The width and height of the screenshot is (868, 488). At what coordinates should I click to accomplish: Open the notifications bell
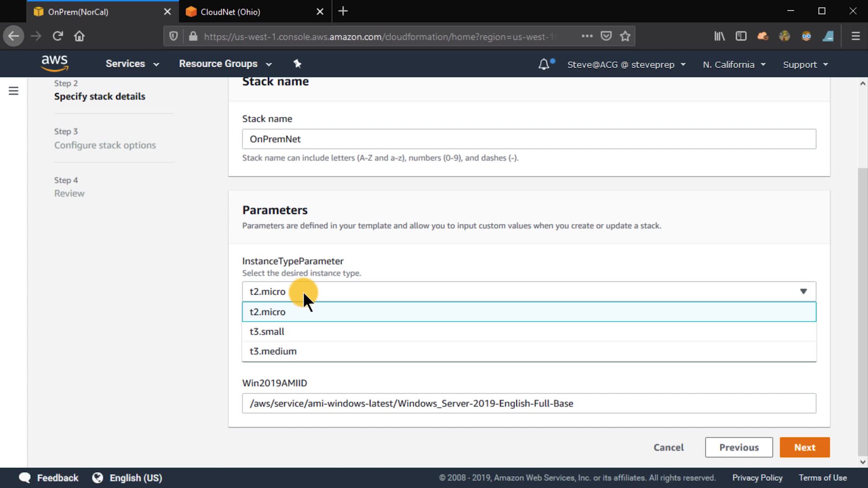tap(544, 64)
